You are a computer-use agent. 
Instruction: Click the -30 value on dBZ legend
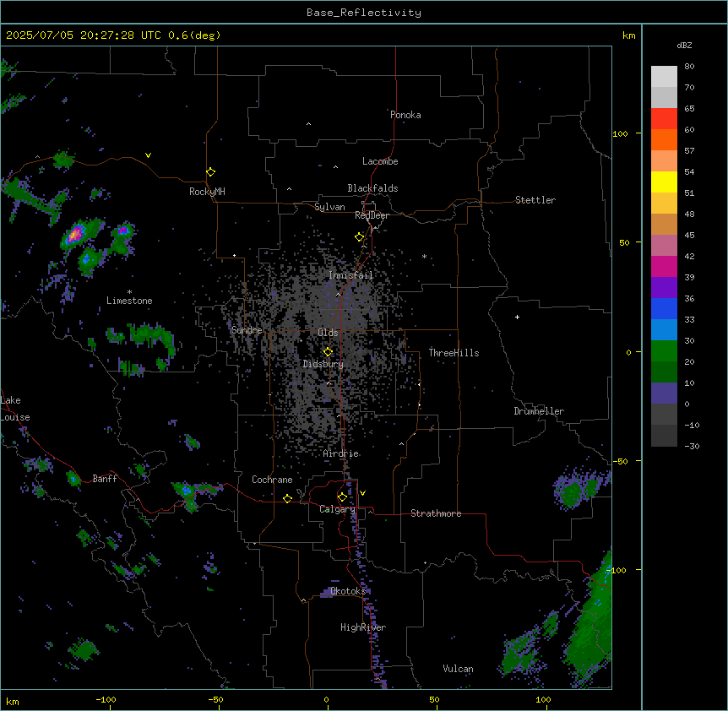coord(692,447)
